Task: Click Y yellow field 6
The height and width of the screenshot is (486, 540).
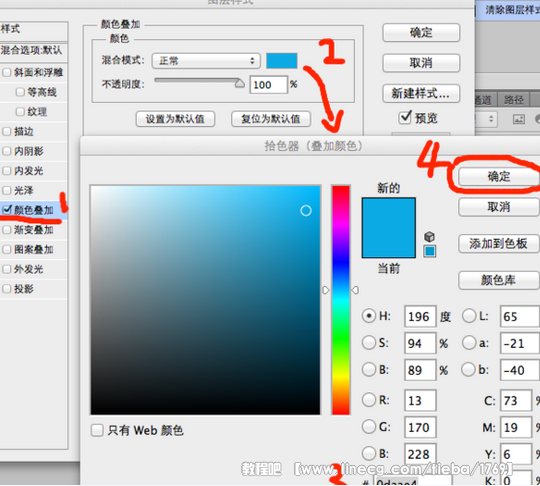Action: [x=516, y=454]
